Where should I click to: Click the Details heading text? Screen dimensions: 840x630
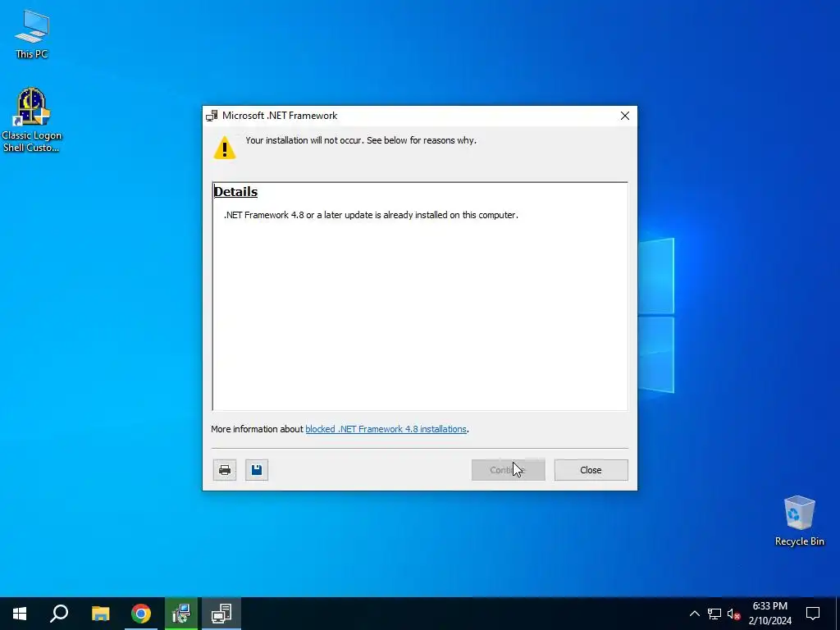pyautogui.click(x=235, y=192)
